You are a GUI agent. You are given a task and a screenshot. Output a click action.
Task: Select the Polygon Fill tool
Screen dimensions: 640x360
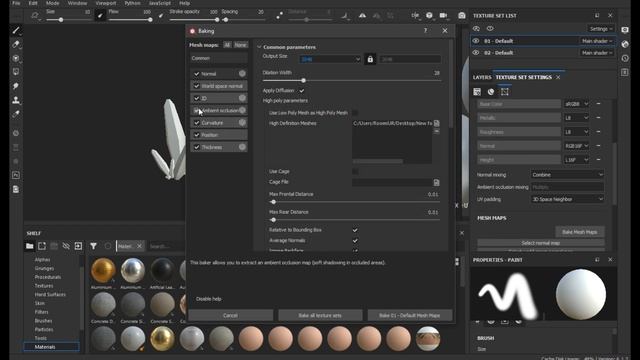click(16, 72)
